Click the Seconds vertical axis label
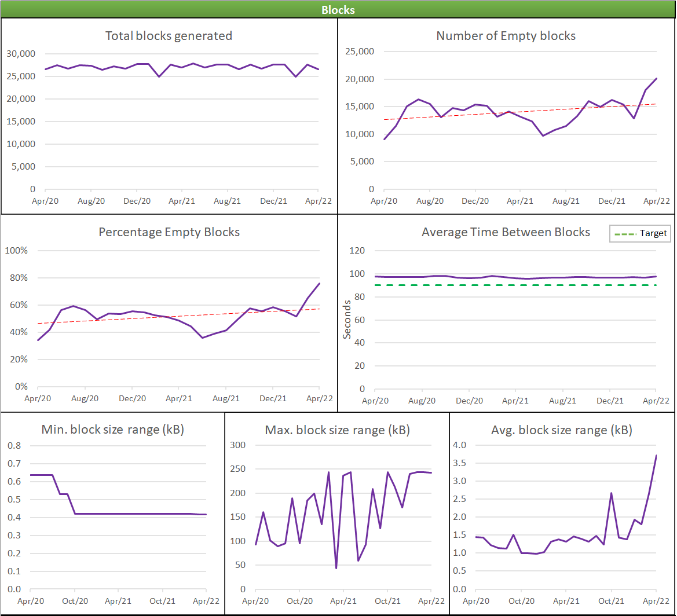677x616 pixels. [347, 320]
